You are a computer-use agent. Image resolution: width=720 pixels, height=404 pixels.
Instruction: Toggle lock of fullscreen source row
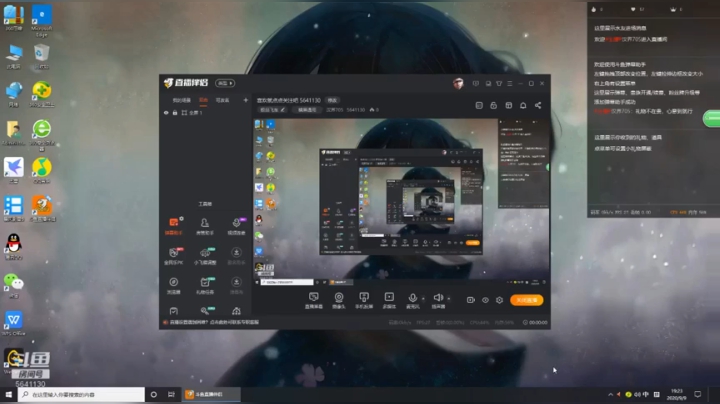click(175, 112)
